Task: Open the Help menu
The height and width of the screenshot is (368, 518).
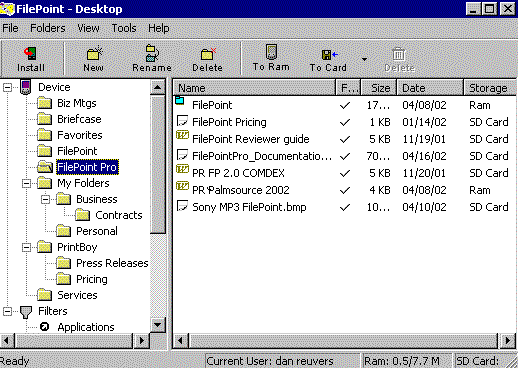Action: pos(159,28)
